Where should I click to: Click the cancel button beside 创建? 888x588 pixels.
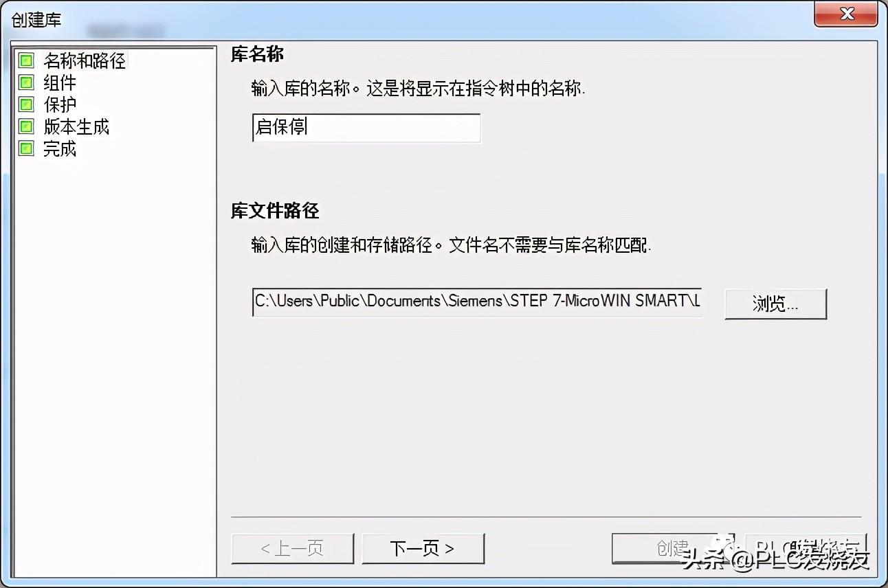tap(806, 548)
